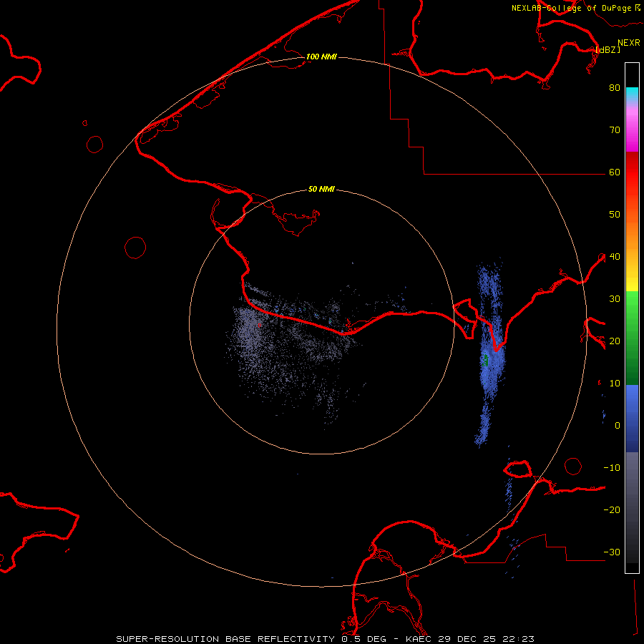Select the 70 value on the dBZ scale
Image resolution: width=644 pixels, height=644 pixels.
click(x=615, y=130)
